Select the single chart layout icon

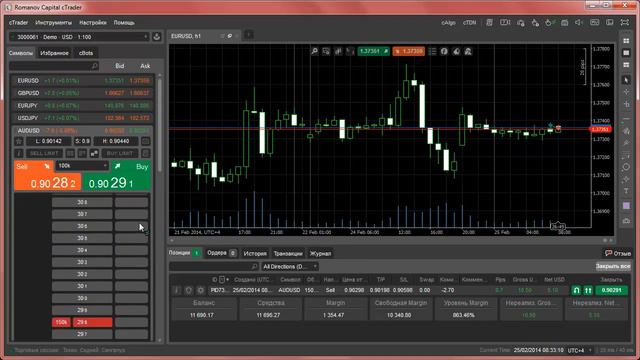[x=626, y=53]
